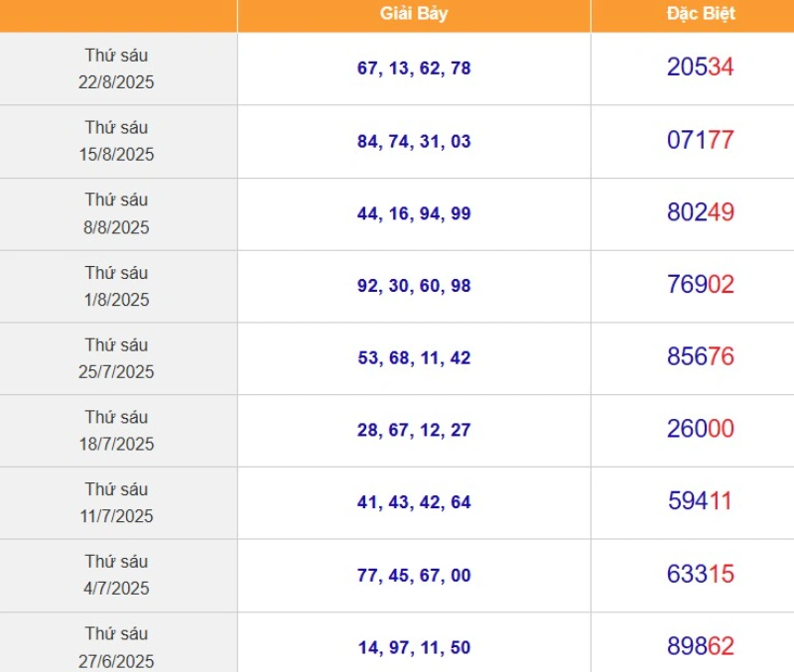Select special prize result 07177

pos(700,140)
